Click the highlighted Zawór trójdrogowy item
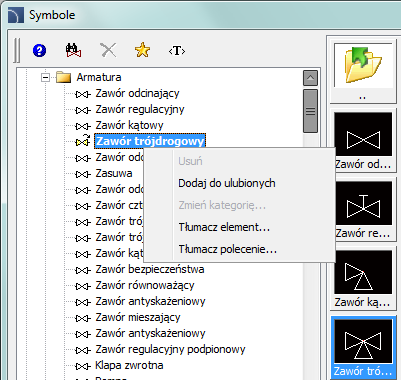Screen dimensions: 401x380 [150, 141]
